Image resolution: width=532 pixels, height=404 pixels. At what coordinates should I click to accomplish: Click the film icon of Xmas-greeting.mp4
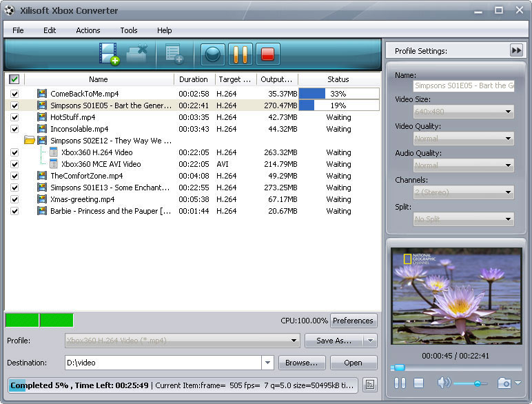click(x=42, y=199)
